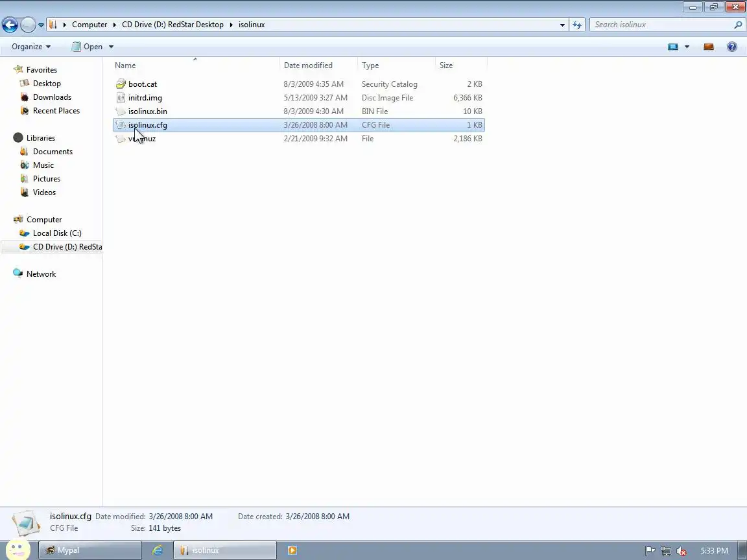The image size is (747, 560).
Task: Refresh the isolinux folder view
Action: (x=577, y=25)
